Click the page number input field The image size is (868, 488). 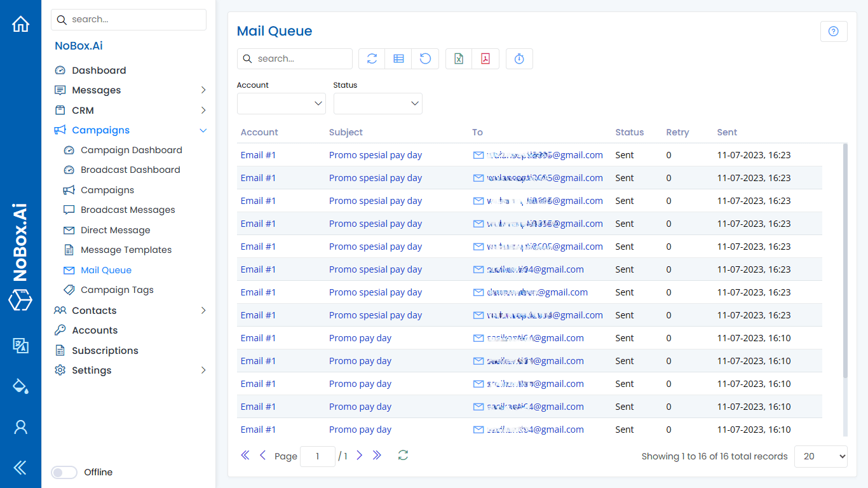tap(318, 456)
